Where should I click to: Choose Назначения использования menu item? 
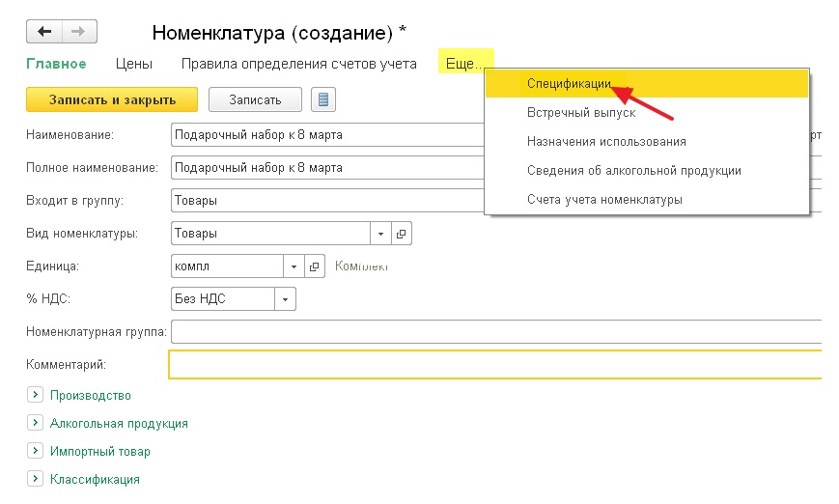646,141
